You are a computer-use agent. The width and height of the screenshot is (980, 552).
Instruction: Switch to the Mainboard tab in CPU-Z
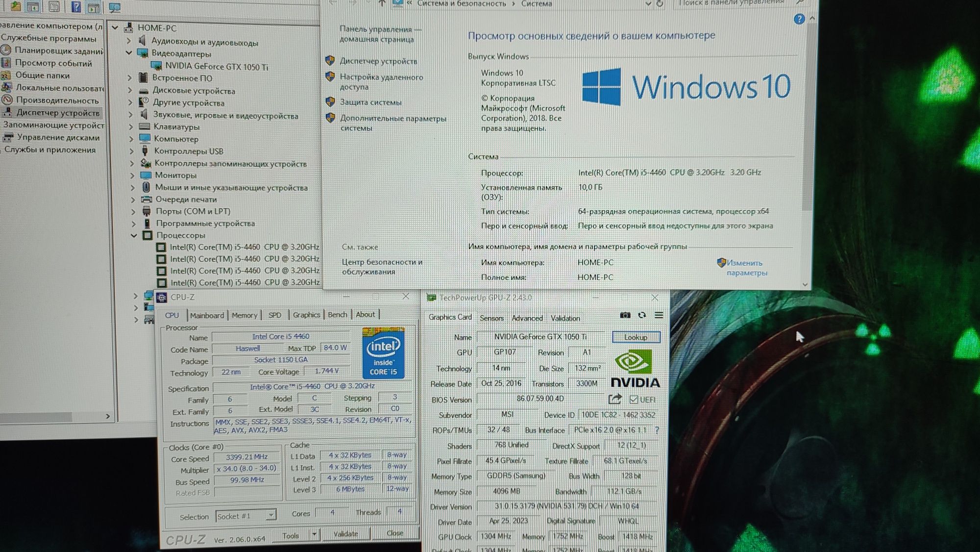coord(207,315)
